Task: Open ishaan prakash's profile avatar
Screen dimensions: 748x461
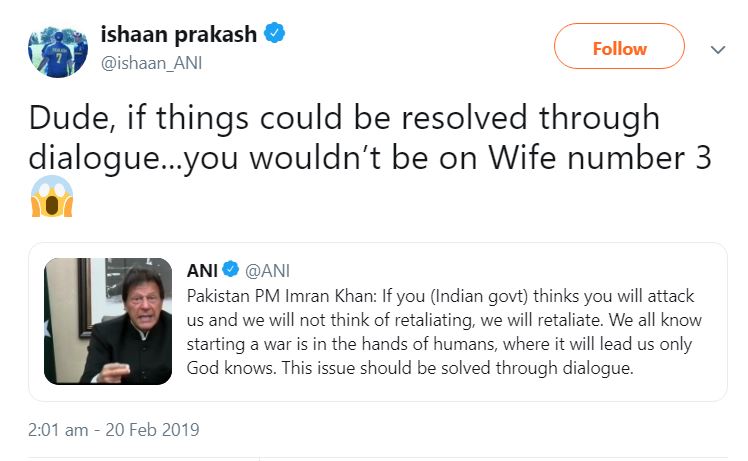Action: click(58, 52)
